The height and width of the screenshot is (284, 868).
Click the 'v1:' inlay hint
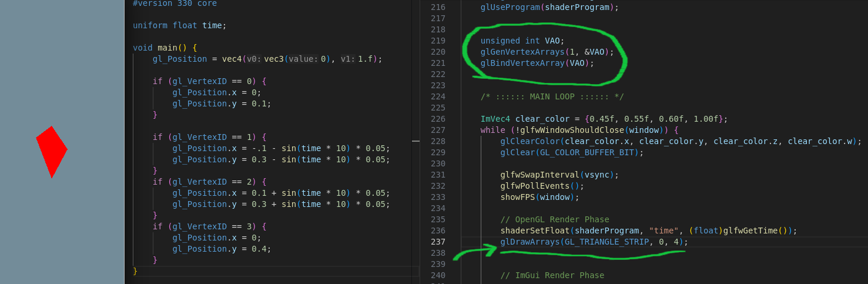point(348,59)
